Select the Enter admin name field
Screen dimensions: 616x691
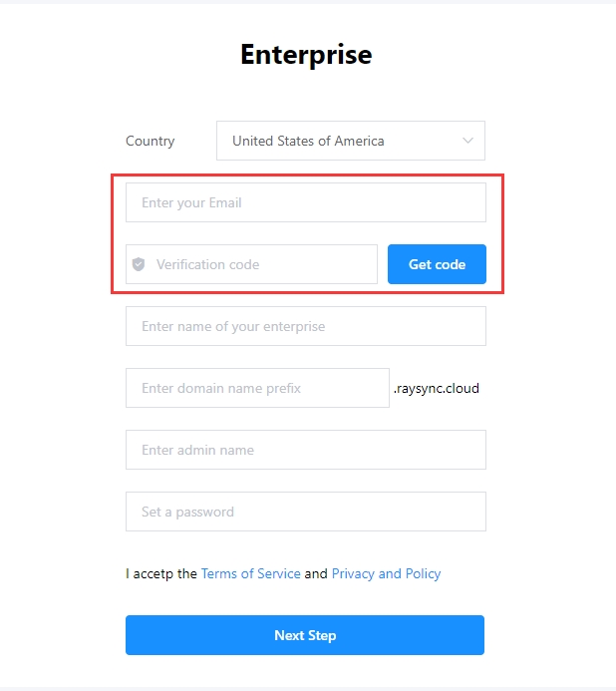point(305,450)
